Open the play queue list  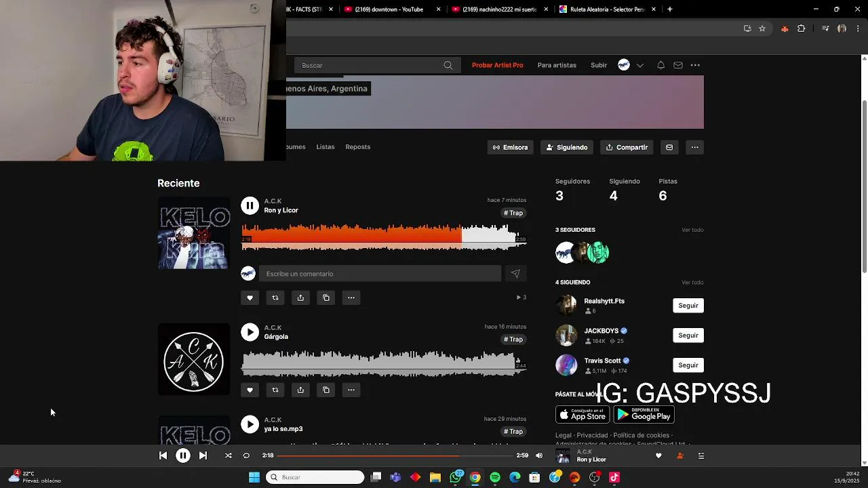click(701, 455)
